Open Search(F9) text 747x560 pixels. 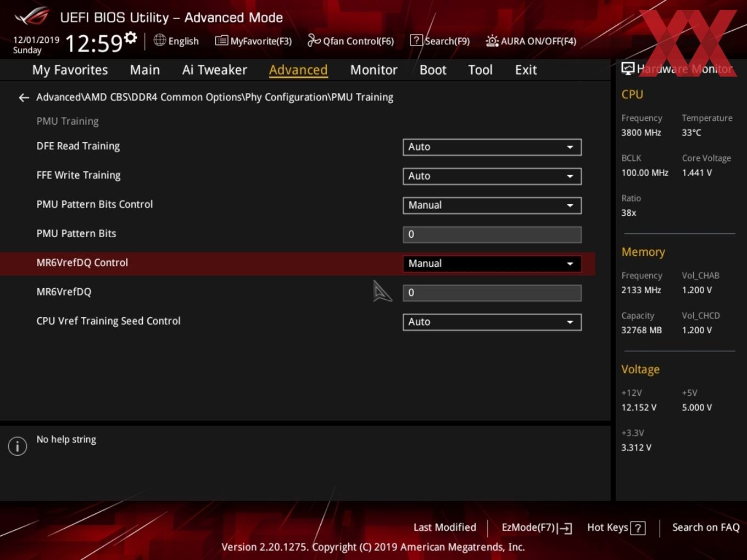pos(447,41)
